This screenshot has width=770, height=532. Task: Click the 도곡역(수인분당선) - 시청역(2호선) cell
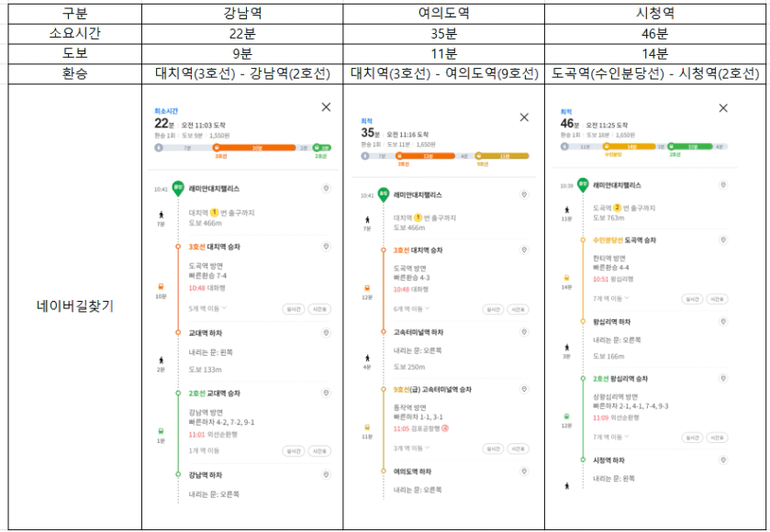(655, 73)
